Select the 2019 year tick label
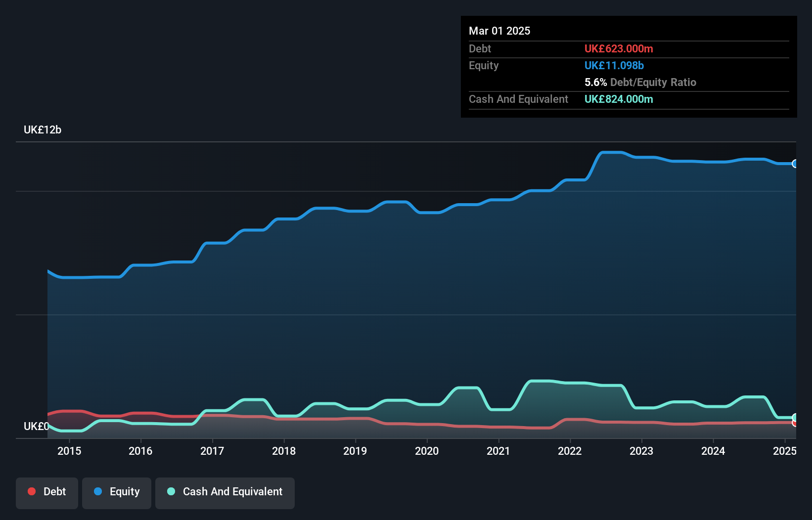This screenshot has height=520, width=812. coord(355,451)
